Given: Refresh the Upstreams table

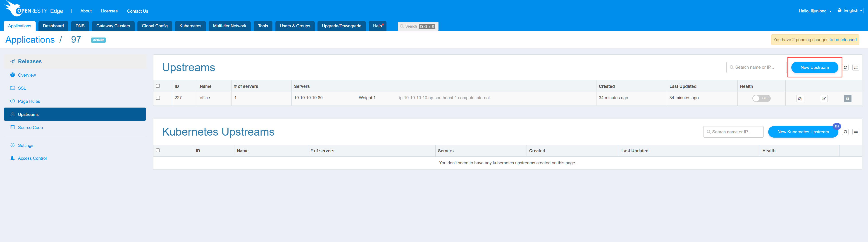Looking at the screenshot, I should [x=845, y=67].
